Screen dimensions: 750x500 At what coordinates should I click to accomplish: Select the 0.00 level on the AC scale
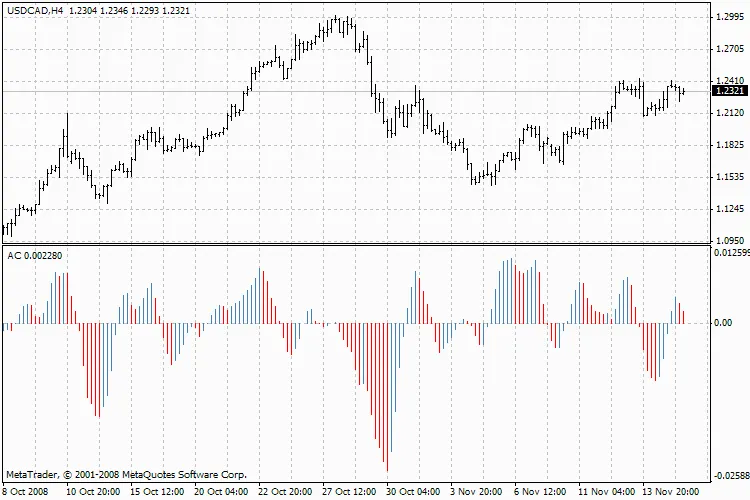(721, 323)
